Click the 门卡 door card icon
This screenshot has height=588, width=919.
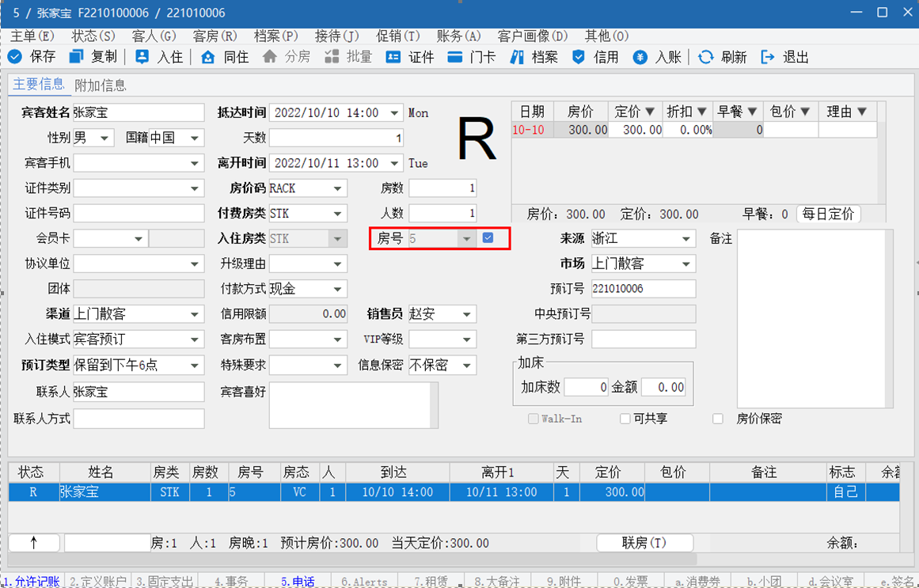click(x=455, y=57)
